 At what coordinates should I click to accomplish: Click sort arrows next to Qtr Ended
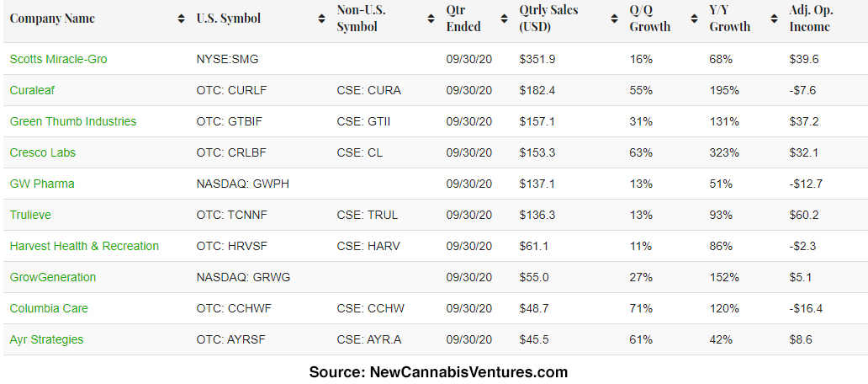coord(504,19)
